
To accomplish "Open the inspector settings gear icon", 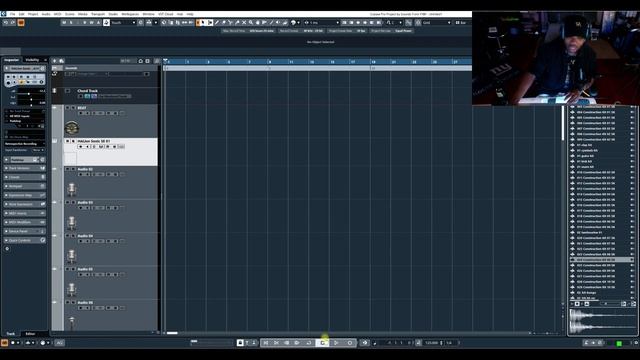I will [7, 249].
